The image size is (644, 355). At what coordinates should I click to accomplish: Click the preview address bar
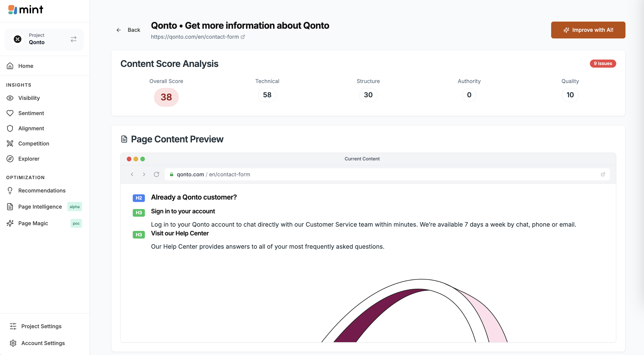375,174
